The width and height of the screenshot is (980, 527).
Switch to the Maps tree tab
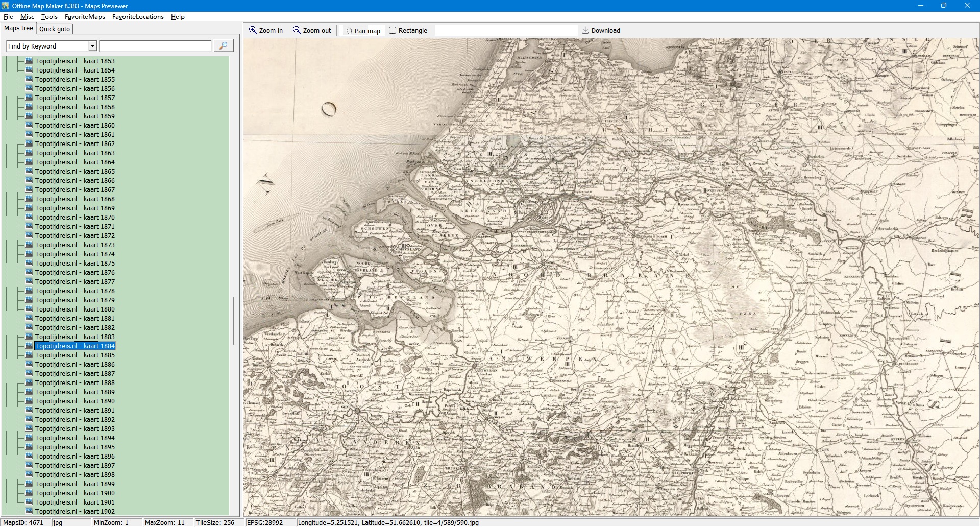(18, 28)
